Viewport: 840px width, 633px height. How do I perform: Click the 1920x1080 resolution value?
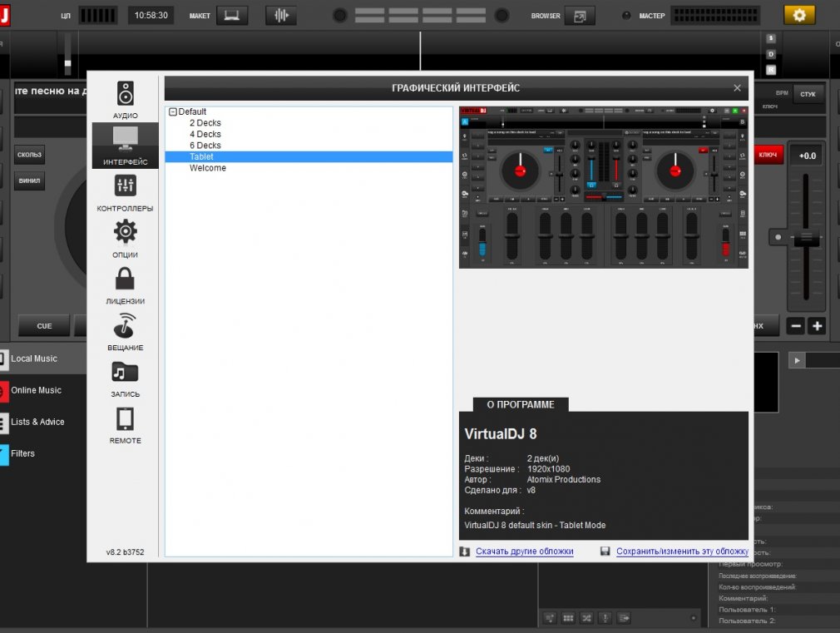pos(549,469)
